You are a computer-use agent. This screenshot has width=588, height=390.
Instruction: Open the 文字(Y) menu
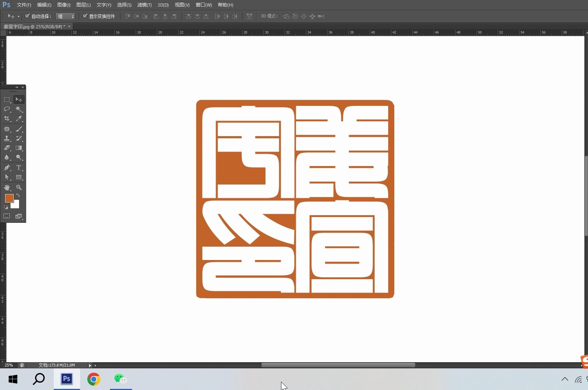(x=104, y=5)
